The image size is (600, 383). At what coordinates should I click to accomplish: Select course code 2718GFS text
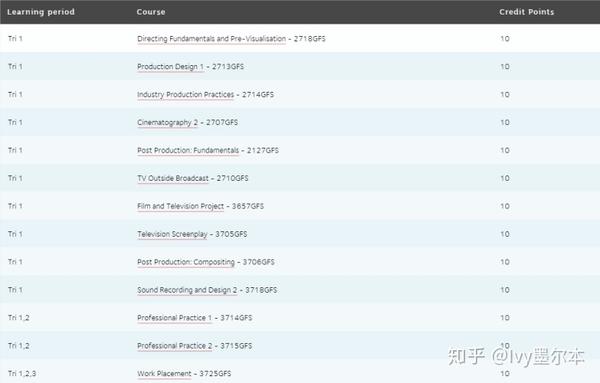click(310, 39)
